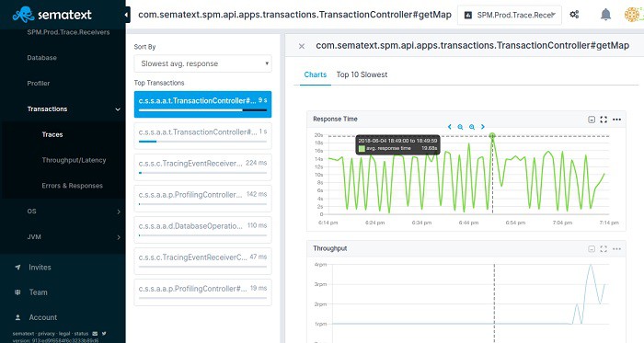
Task: Open Throughput/Latency in the sidebar
Action: tap(74, 160)
